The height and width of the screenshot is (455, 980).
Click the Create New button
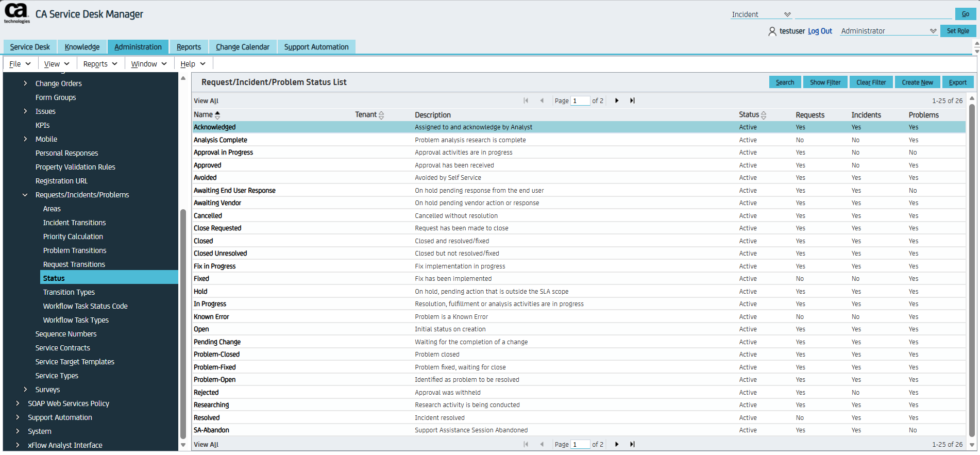[x=917, y=82]
